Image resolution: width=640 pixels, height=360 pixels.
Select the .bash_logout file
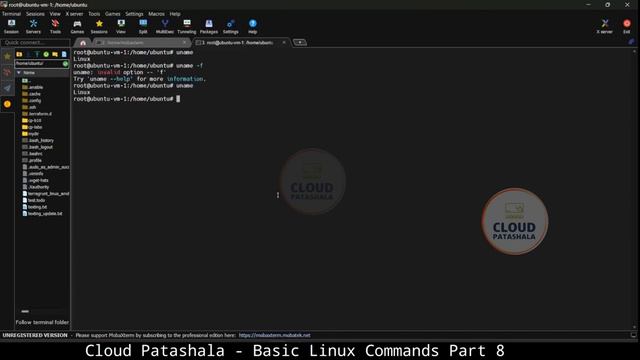[x=38, y=147]
